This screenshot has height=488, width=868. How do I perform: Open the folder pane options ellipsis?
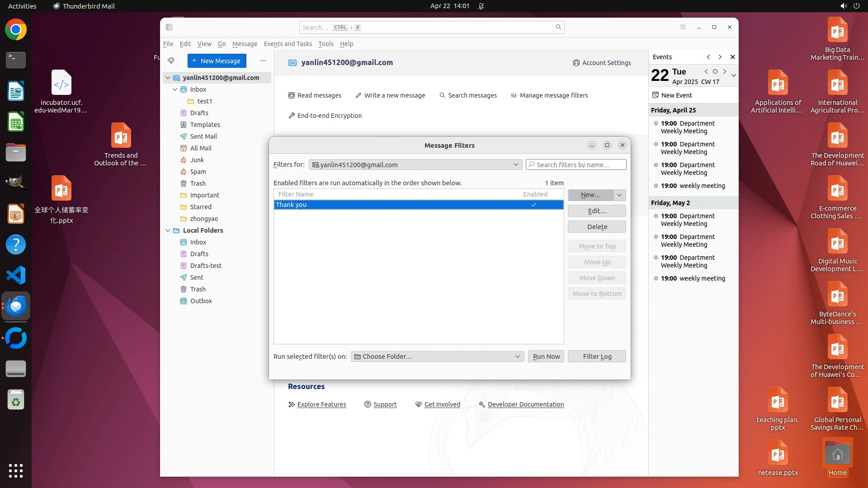(x=263, y=61)
